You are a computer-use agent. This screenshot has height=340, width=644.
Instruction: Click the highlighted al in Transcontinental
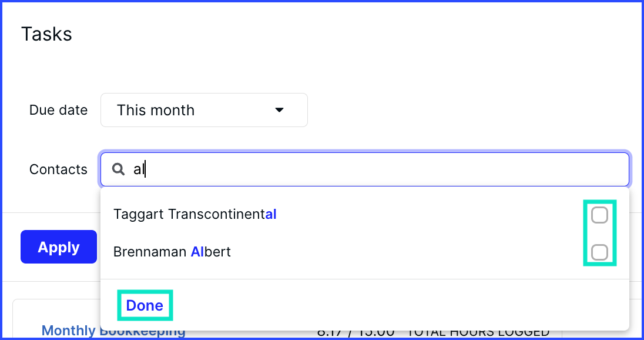click(271, 214)
